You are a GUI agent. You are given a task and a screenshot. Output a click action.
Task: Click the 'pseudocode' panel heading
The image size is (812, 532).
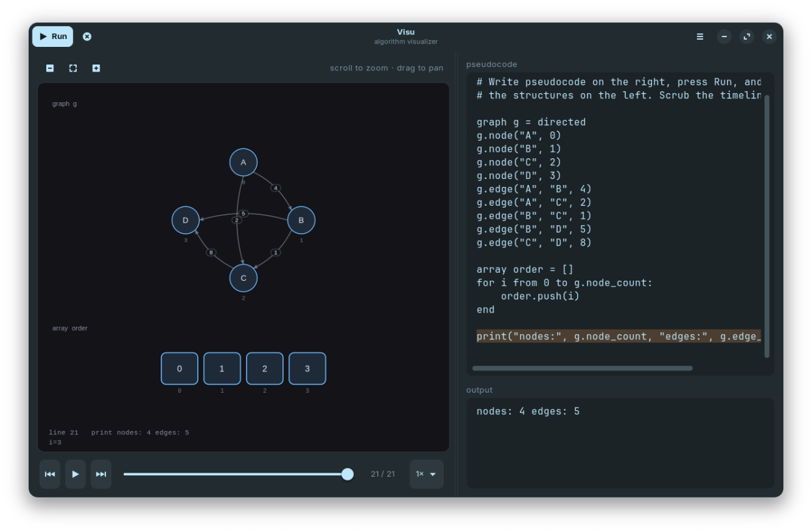(x=492, y=64)
